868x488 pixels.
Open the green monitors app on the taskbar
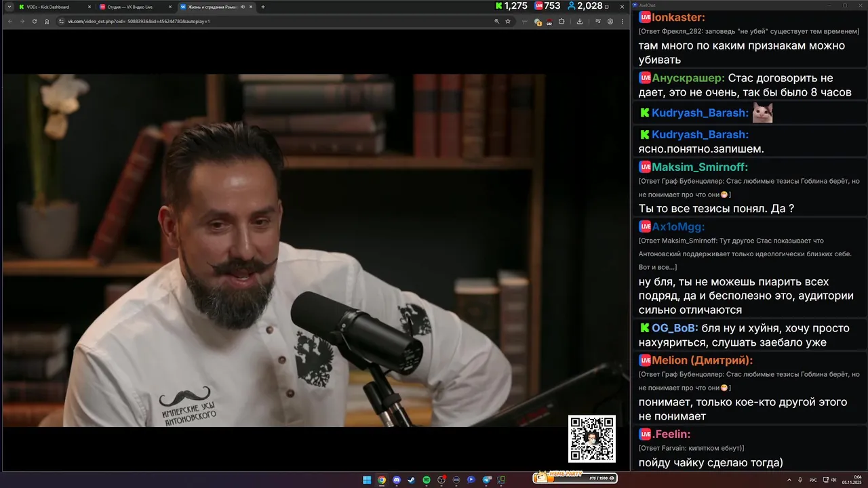click(x=502, y=479)
